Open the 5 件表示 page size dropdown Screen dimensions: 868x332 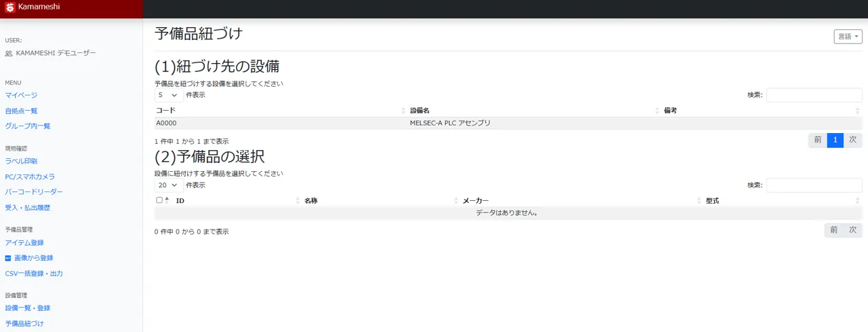coord(167,95)
